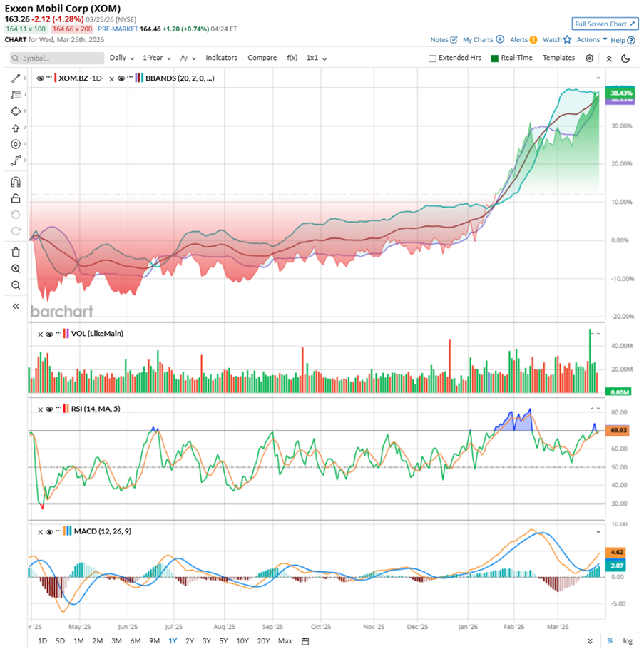Click the lock drawings icon

pyautogui.click(x=16, y=198)
